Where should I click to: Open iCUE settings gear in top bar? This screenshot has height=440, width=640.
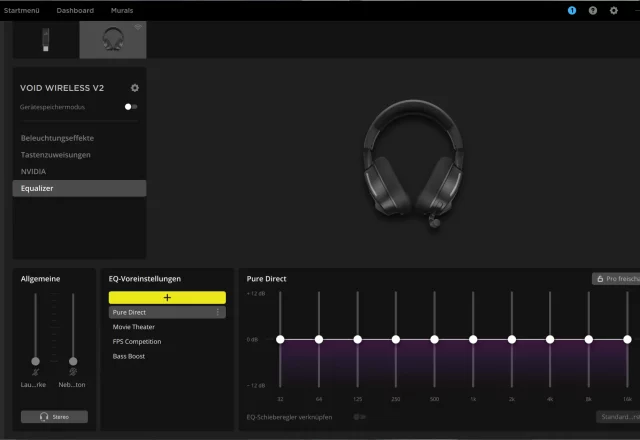click(x=614, y=10)
